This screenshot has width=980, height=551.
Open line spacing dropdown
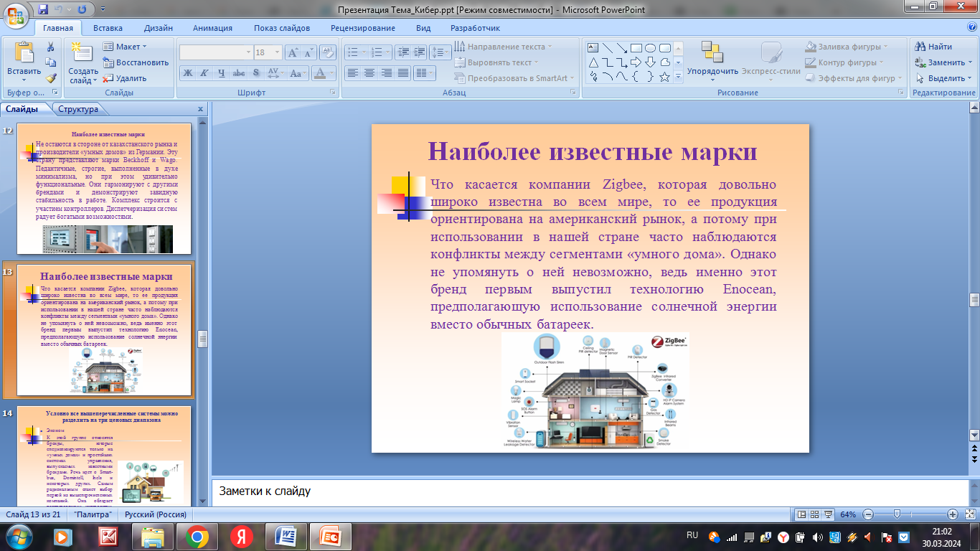pyautogui.click(x=440, y=52)
